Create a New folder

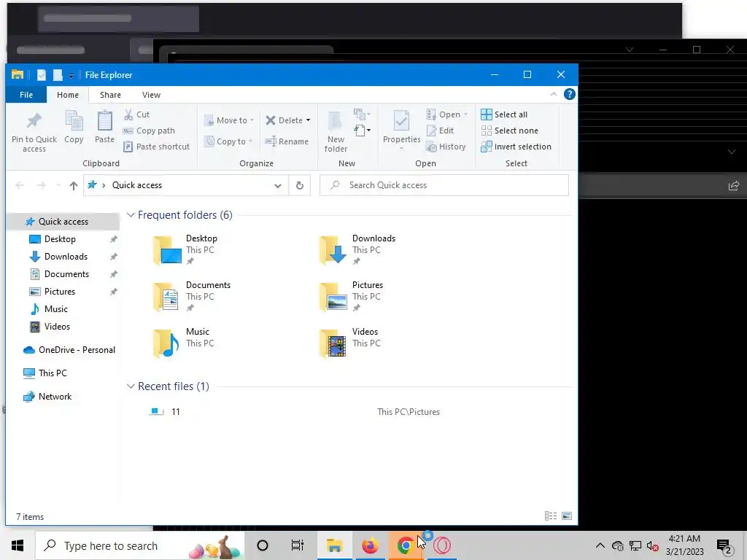[336, 131]
